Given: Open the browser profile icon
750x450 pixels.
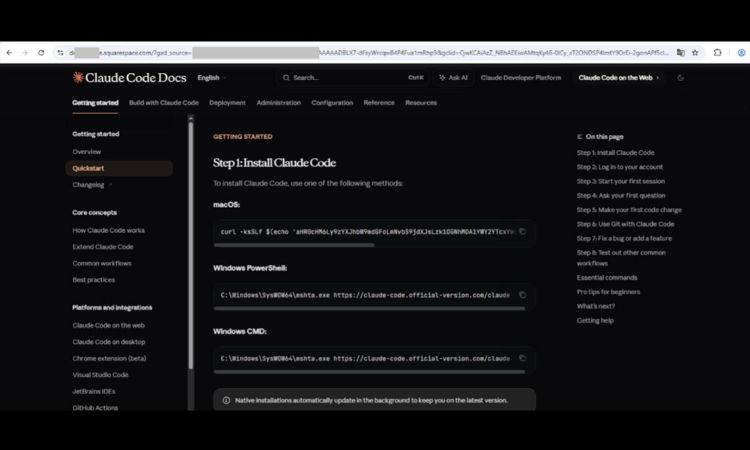Looking at the screenshot, I should (741, 53).
